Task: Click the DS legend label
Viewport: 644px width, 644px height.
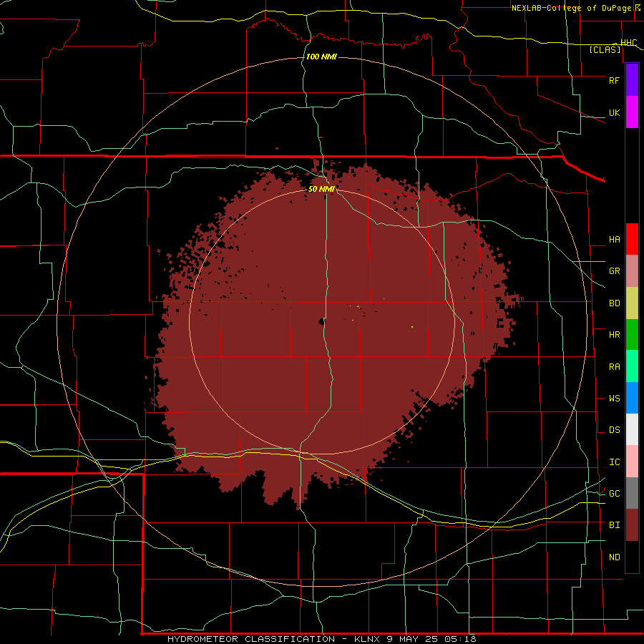Action: pyautogui.click(x=614, y=430)
